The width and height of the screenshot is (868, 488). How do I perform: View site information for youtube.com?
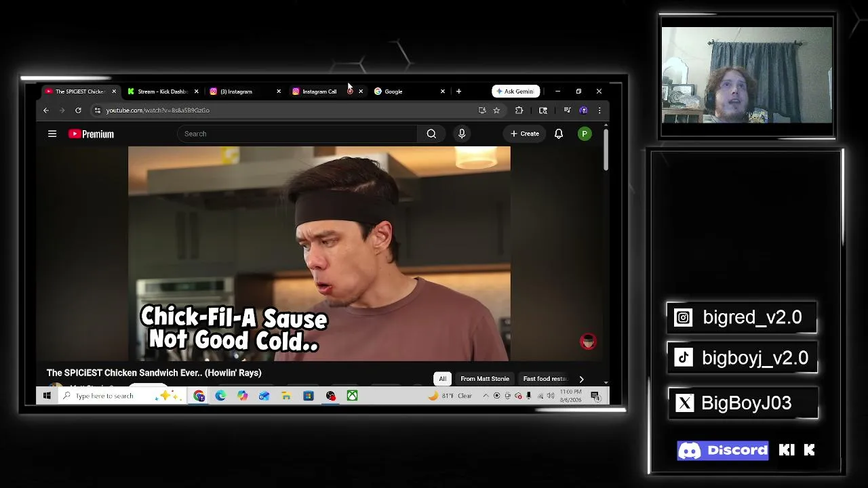click(98, 110)
